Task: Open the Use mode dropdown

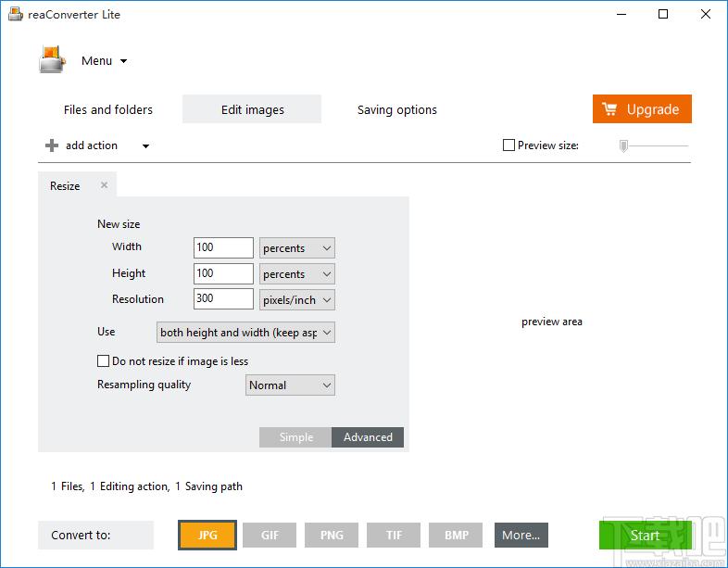Action: [x=245, y=332]
